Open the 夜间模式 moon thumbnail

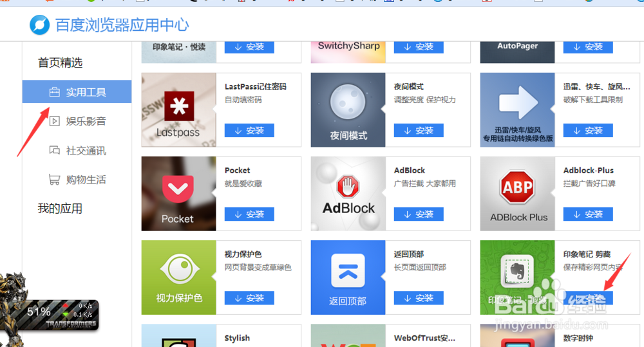pyautogui.click(x=348, y=110)
